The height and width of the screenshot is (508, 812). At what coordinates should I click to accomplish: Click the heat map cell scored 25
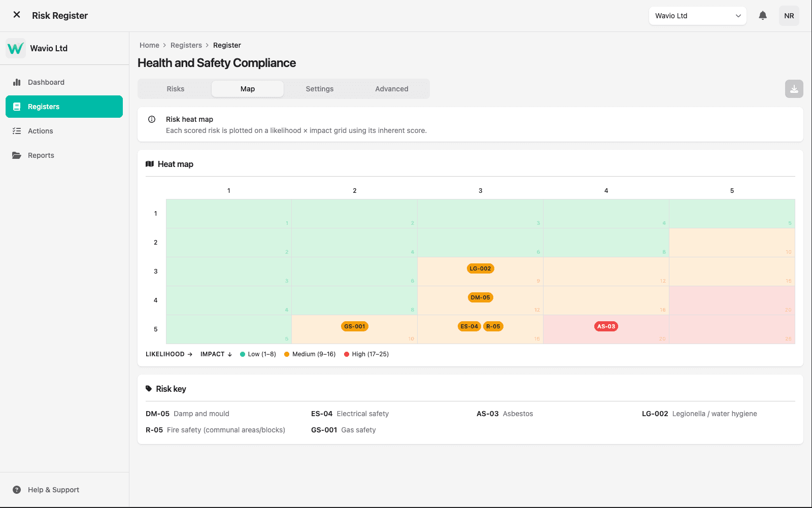[732, 329]
